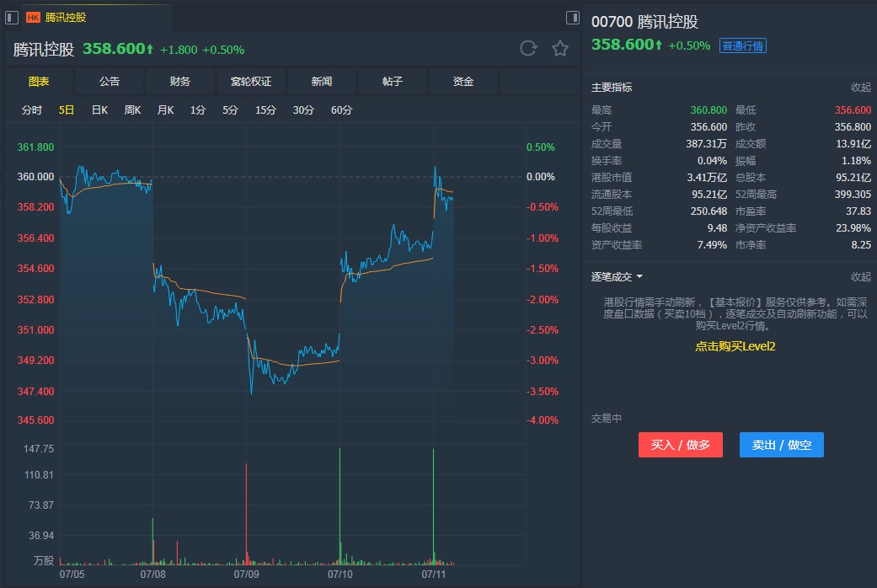The image size is (877, 588).
Task: Click the 卖出 / 做空 button
Action: coord(781,445)
